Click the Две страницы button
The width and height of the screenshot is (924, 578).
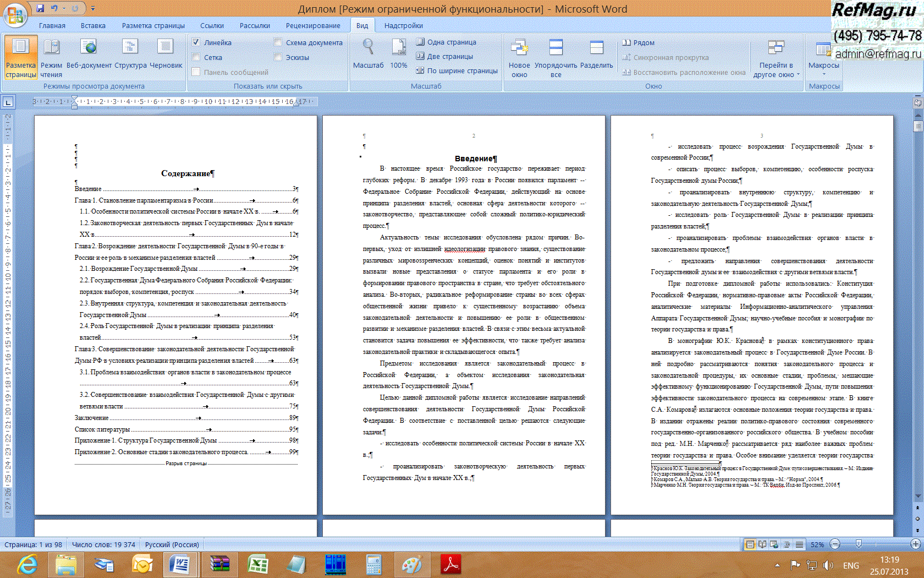click(x=444, y=56)
